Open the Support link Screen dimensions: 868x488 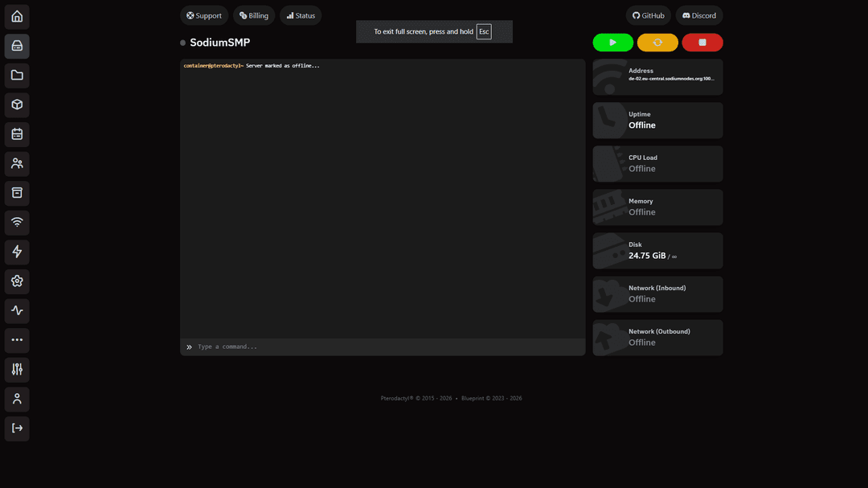[x=203, y=15]
